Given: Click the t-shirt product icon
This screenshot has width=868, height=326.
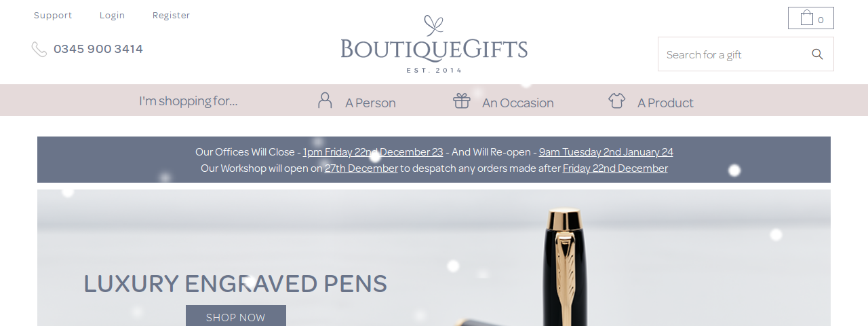Looking at the screenshot, I should (616, 101).
